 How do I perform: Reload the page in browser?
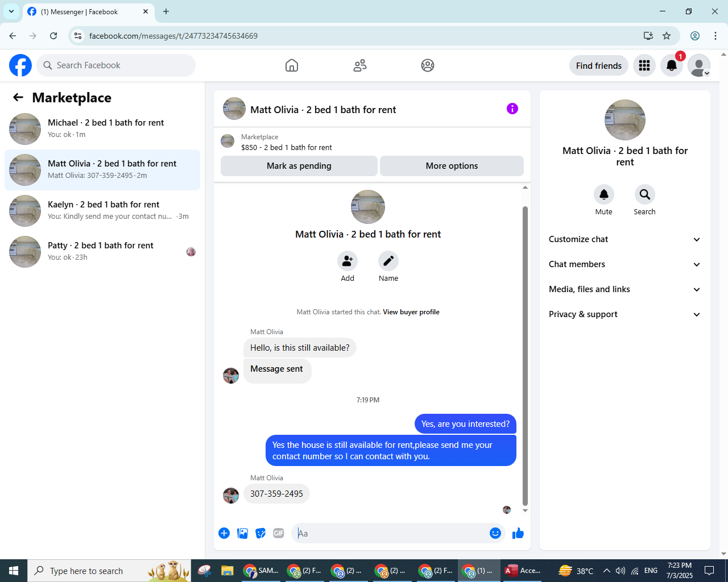53,36
